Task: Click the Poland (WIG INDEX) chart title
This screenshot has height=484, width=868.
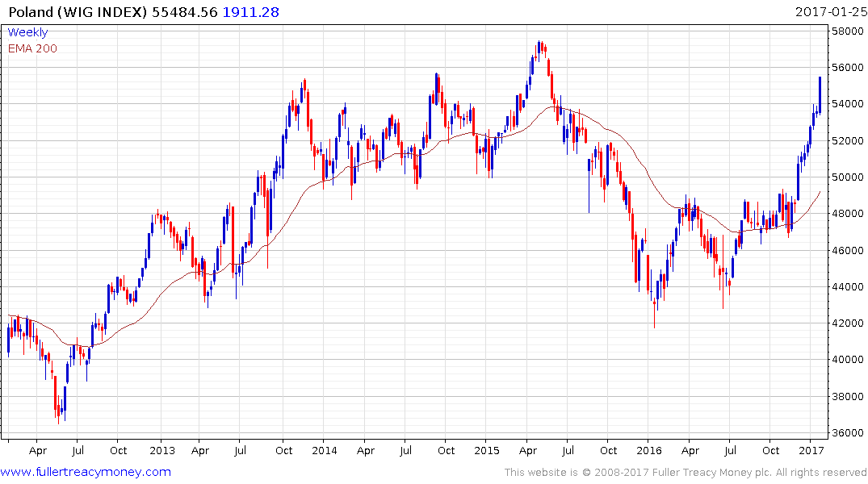Action: 78,11
